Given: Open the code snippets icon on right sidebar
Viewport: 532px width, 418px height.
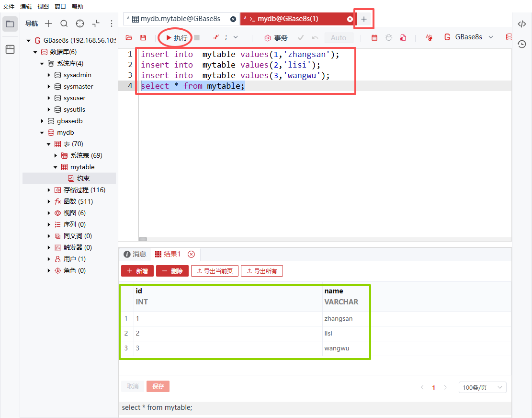Looking at the screenshot, I should [x=522, y=24].
